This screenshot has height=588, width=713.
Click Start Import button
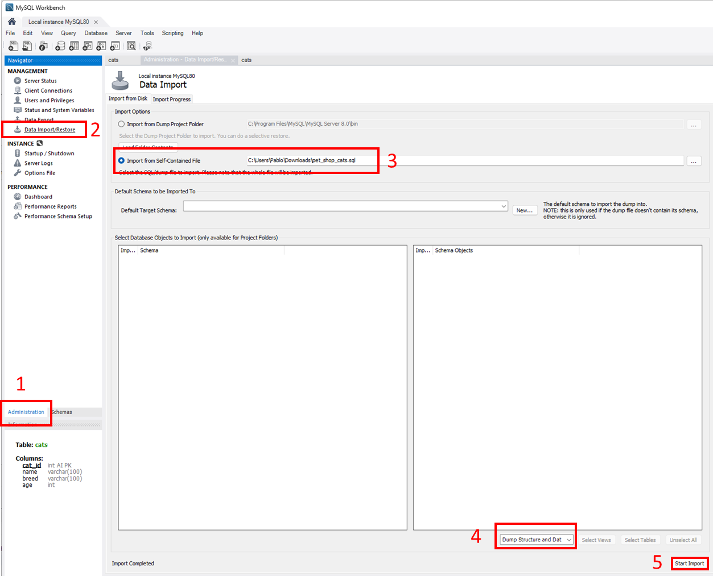[689, 564]
